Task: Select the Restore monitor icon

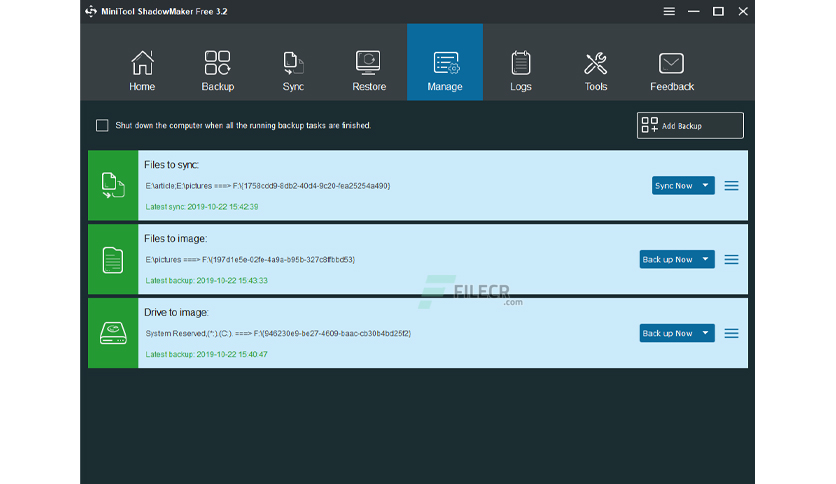Action: pyautogui.click(x=368, y=63)
